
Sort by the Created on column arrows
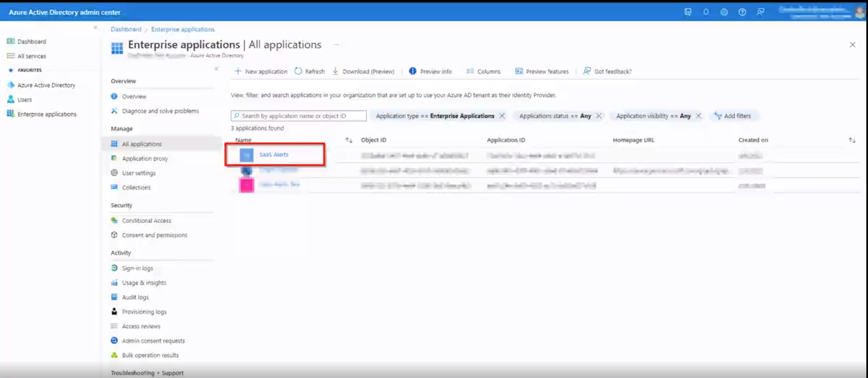[852, 140]
